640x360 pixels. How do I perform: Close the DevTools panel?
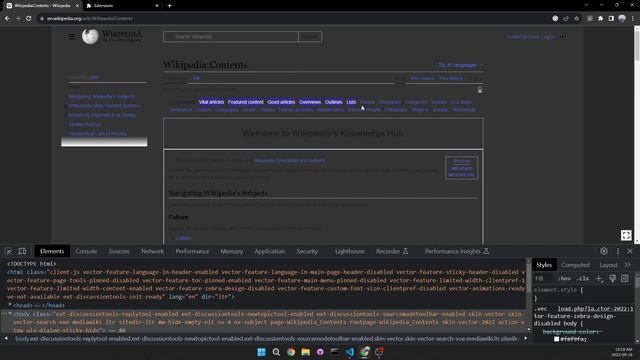[x=630, y=251]
